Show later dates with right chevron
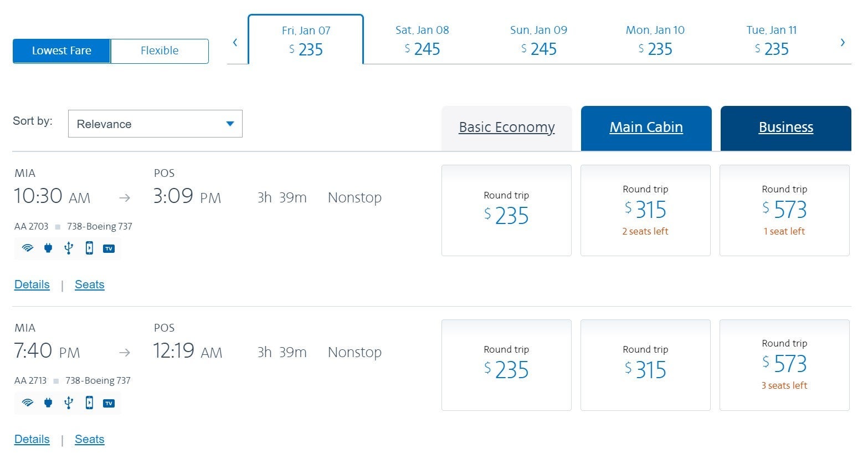 [843, 43]
